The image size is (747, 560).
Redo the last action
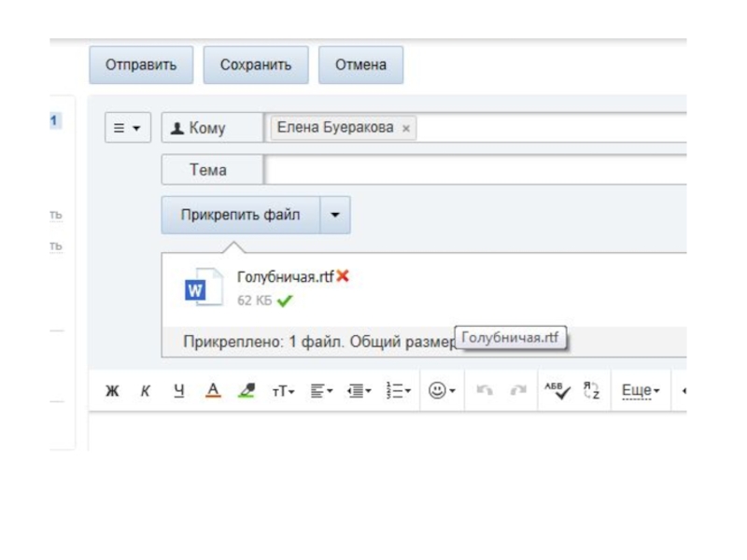tap(518, 390)
